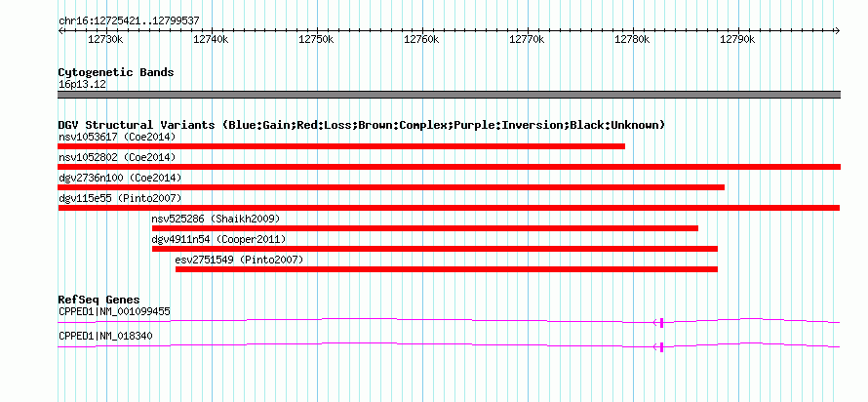Open the nsv1052802 (Coe2014) label
Screen dimensions: 868x402
(117, 157)
